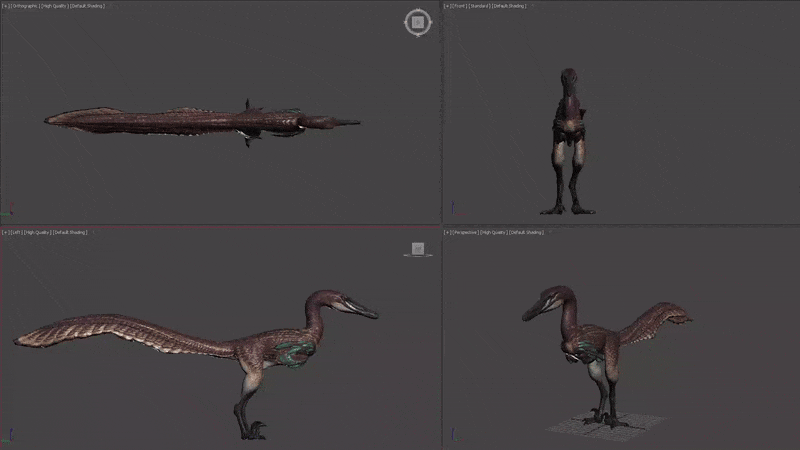Open Default Shading menu in Perspective viewport
This screenshot has height=450, width=800.
[528, 232]
